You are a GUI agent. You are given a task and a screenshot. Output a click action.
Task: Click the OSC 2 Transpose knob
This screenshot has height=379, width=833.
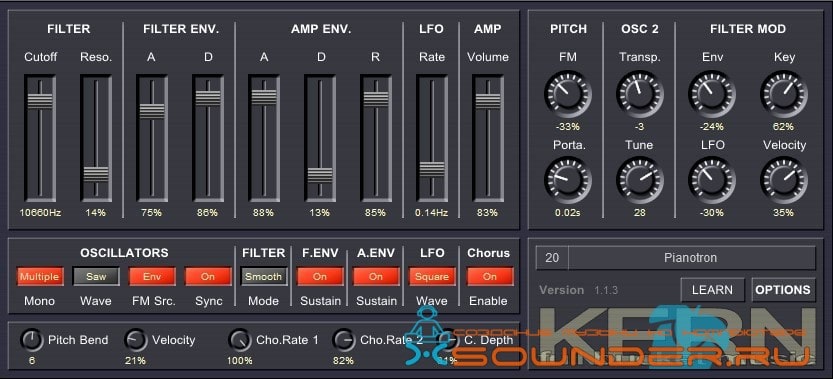point(640,94)
